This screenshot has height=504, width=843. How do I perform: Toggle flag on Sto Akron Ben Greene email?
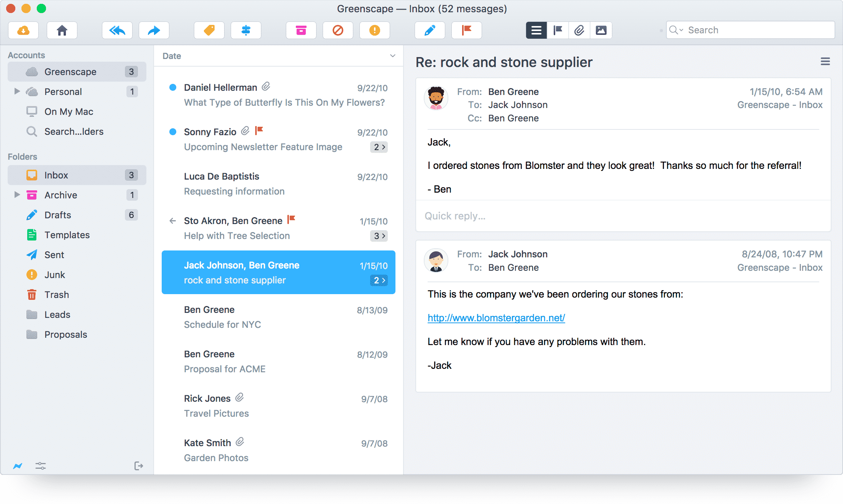[x=292, y=220]
